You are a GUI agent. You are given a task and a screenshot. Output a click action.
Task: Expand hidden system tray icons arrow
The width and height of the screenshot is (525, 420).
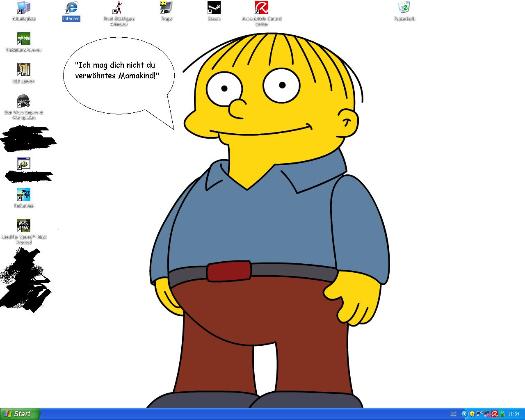(465, 414)
